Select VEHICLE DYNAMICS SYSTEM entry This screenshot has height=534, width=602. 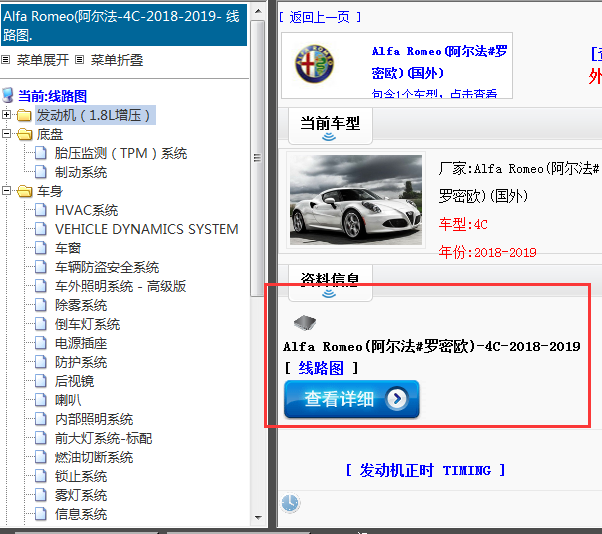(147, 229)
